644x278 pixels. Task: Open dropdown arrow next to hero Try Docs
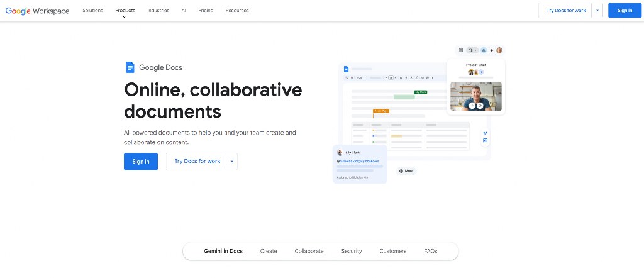pos(231,162)
